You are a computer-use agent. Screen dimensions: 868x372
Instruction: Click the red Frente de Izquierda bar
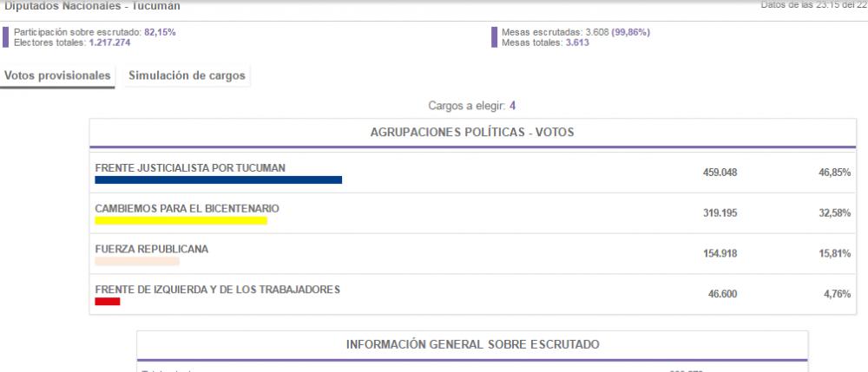pyautogui.click(x=108, y=301)
